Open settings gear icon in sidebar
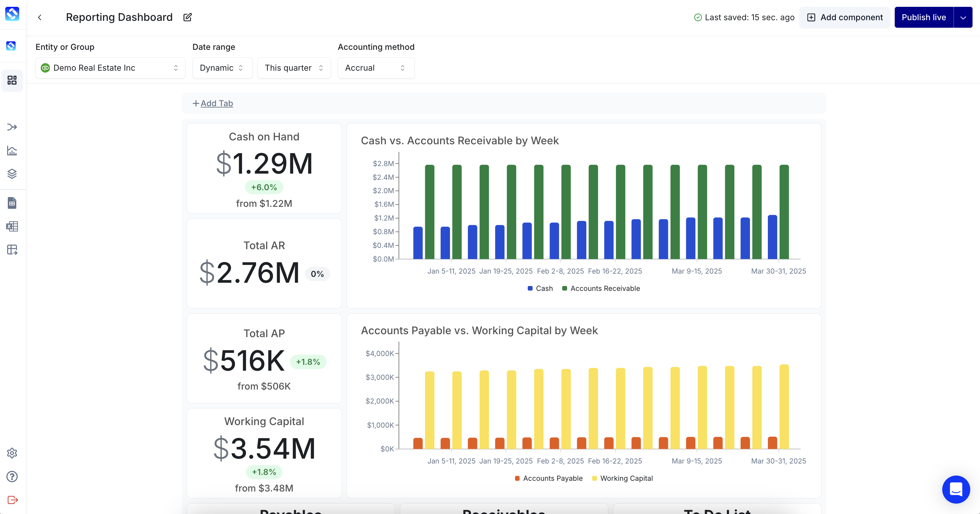Viewport: 980px width, 514px height. tap(12, 453)
